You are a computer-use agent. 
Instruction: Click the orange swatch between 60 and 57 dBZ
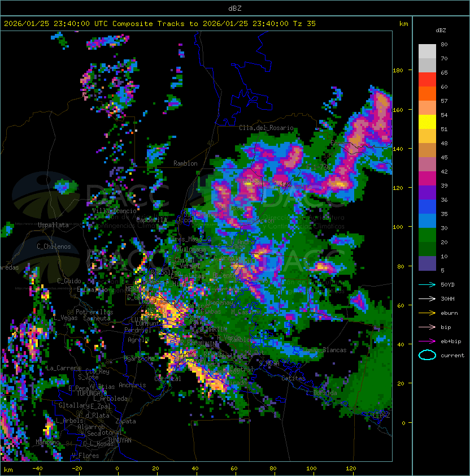pos(427,93)
